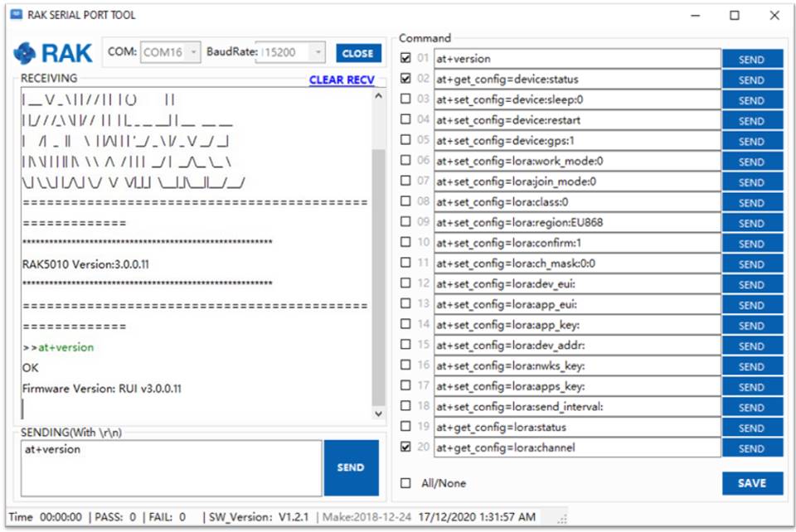Click the lora:app_eui command input field

pyautogui.click(x=577, y=304)
